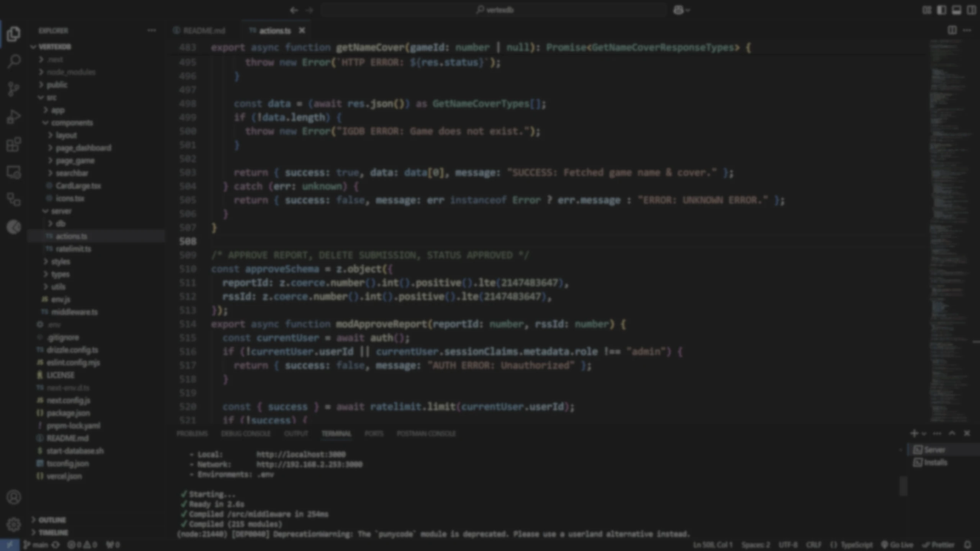
Task: Toggle the bottom panel layout button
Action: click(x=956, y=10)
